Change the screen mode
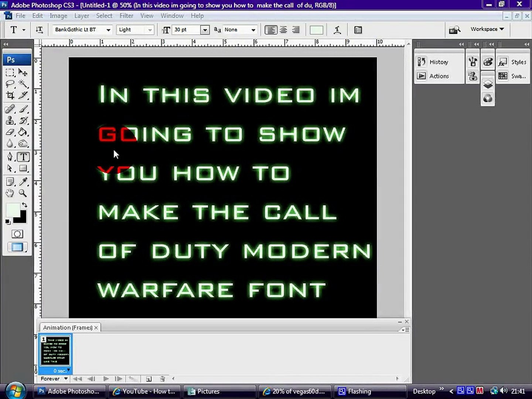This screenshot has height=399, width=532. click(17, 247)
